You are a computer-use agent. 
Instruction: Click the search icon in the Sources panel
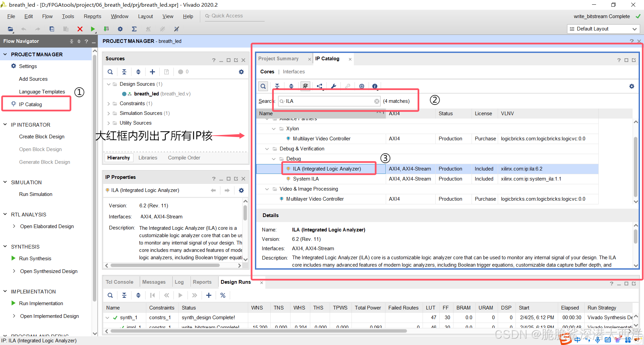click(110, 72)
